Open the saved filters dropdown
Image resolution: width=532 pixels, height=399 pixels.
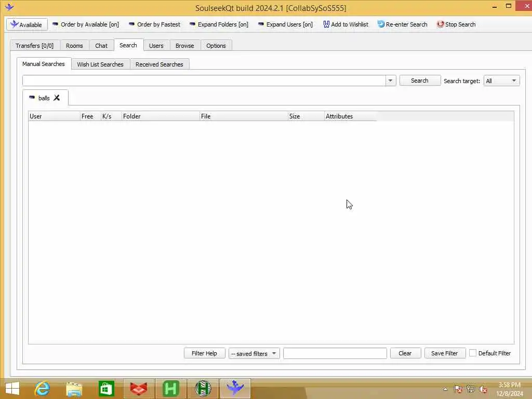point(254,353)
